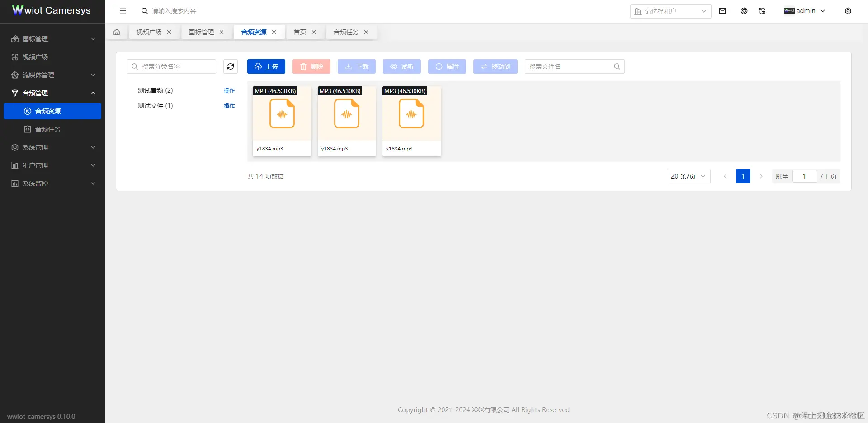This screenshot has width=868, height=423.
Task: Open 视频广场 in the sidebar
Action: (x=52, y=57)
